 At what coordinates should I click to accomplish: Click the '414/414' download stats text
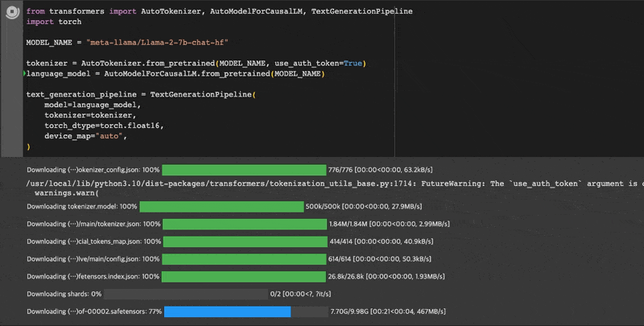coord(381,241)
